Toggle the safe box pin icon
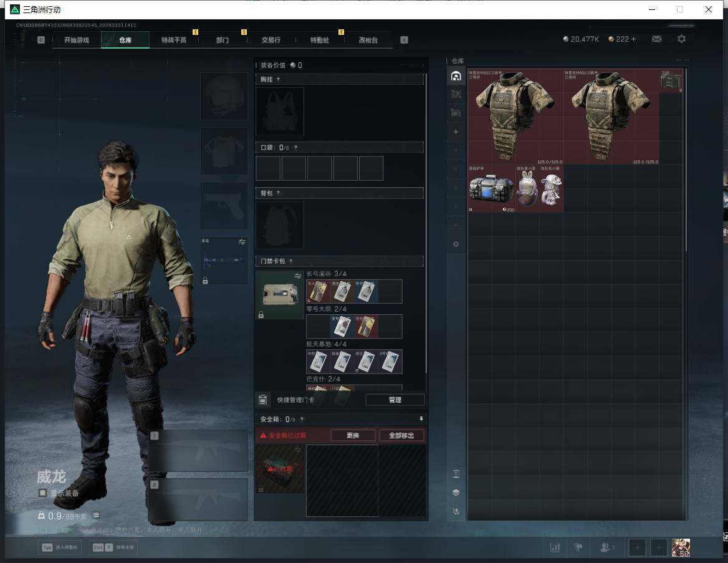The width and height of the screenshot is (728, 563). click(x=421, y=418)
